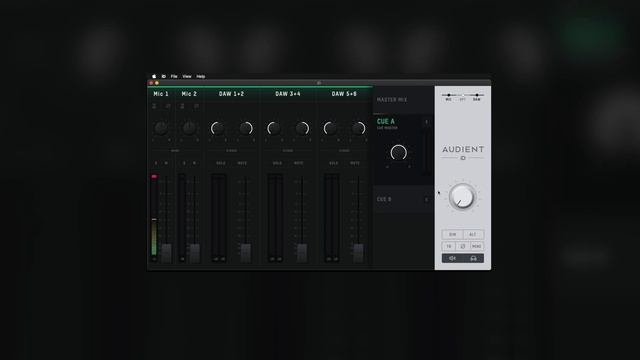Viewport: 640px width, 360px height.
Task: Mute the DAW 5+6 channel
Action: click(x=355, y=163)
